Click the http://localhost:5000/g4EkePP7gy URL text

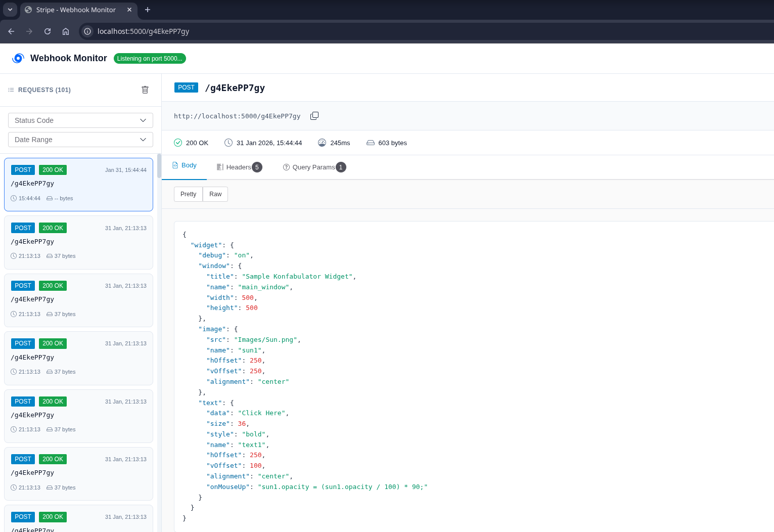click(237, 116)
